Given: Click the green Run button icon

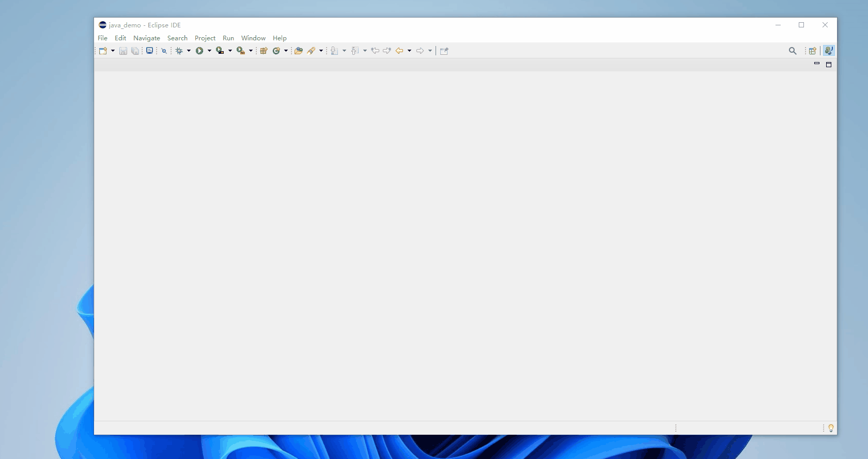Looking at the screenshot, I should [199, 51].
